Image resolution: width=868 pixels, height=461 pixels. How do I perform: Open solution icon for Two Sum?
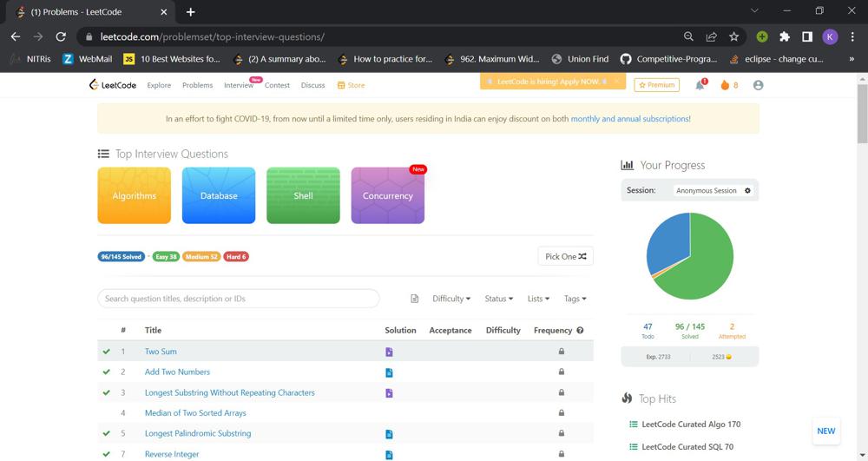(389, 352)
